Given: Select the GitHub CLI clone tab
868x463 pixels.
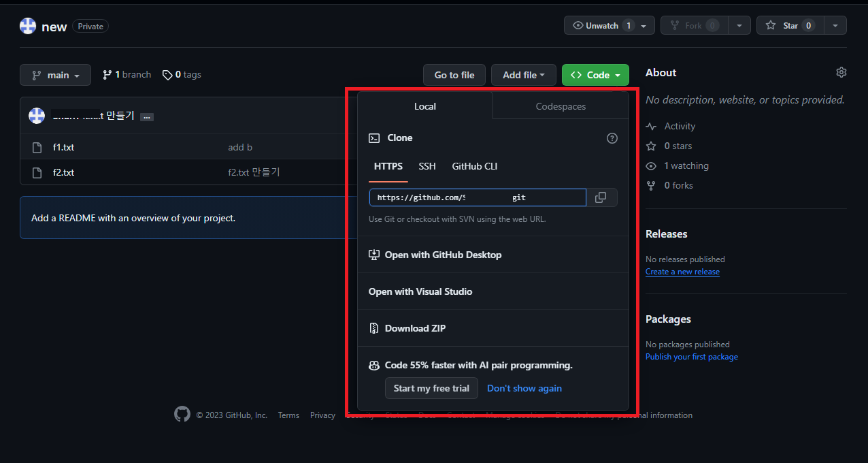Looking at the screenshot, I should click(x=475, y=167).
